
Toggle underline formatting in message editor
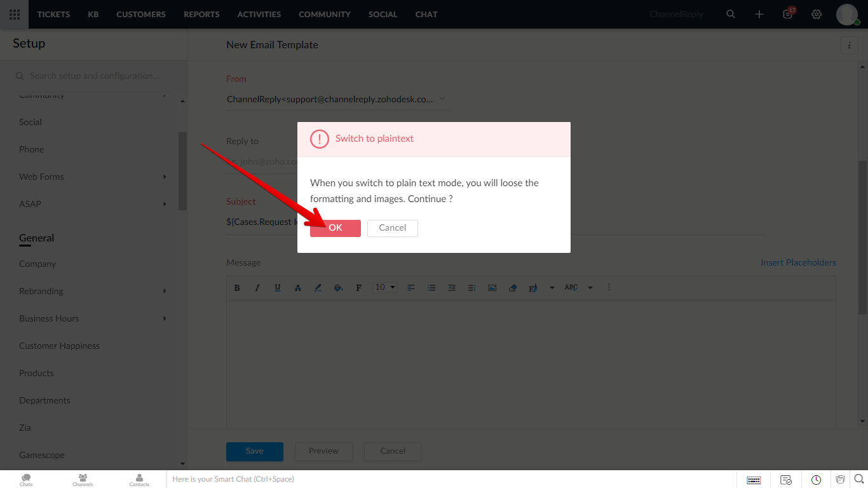pos(278,288)
